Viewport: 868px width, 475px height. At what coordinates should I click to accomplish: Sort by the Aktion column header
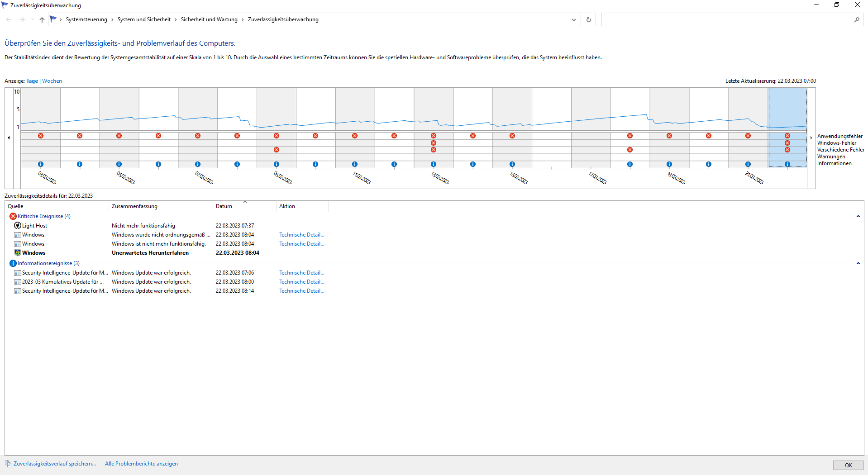click(x=302, y=206)
